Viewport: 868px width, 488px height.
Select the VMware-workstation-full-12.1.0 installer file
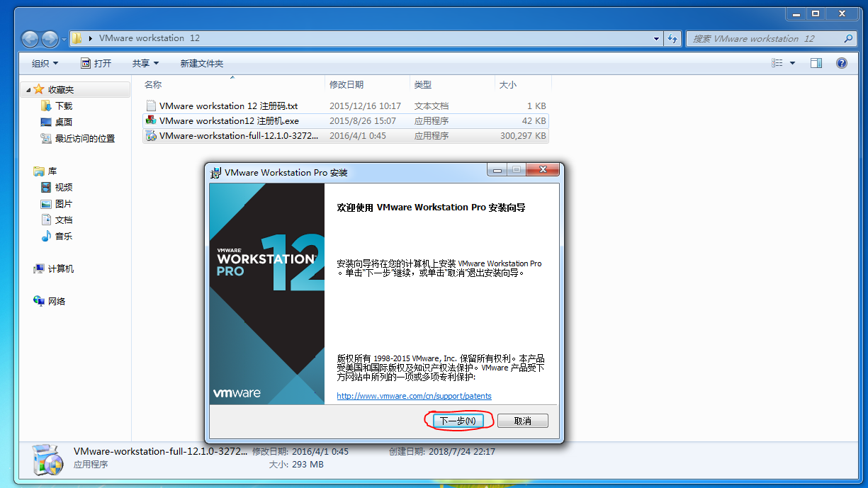point(239,136)
